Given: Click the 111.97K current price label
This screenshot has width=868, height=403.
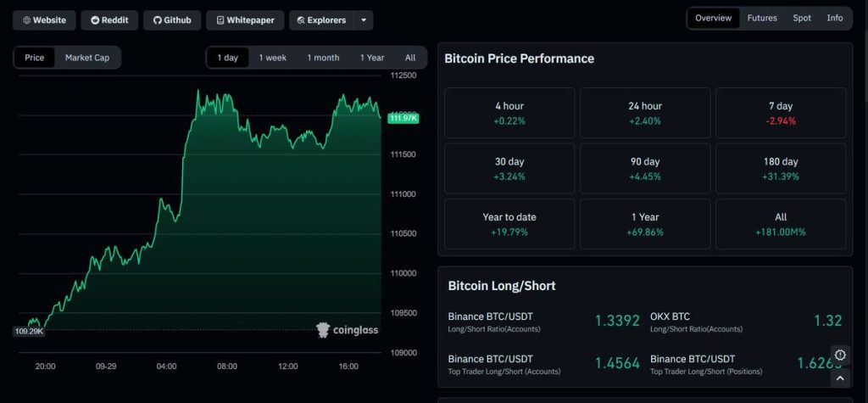Looking at the screenshot, I should pyautogui.click(x=403, y=118).
